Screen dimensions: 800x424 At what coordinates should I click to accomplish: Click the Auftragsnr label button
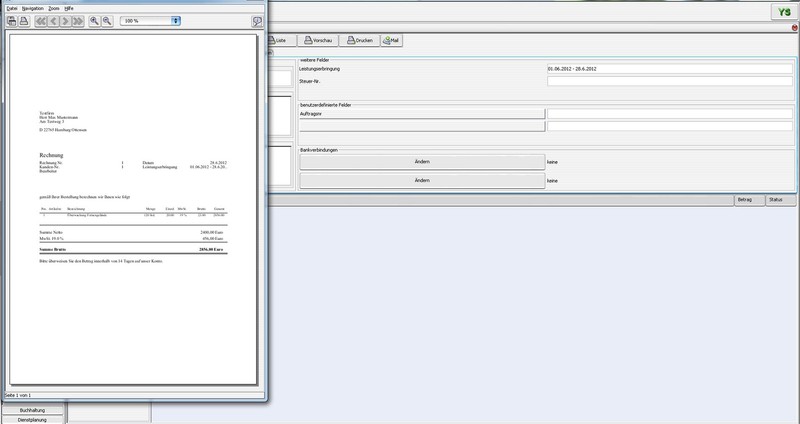[x=422, y=114]
